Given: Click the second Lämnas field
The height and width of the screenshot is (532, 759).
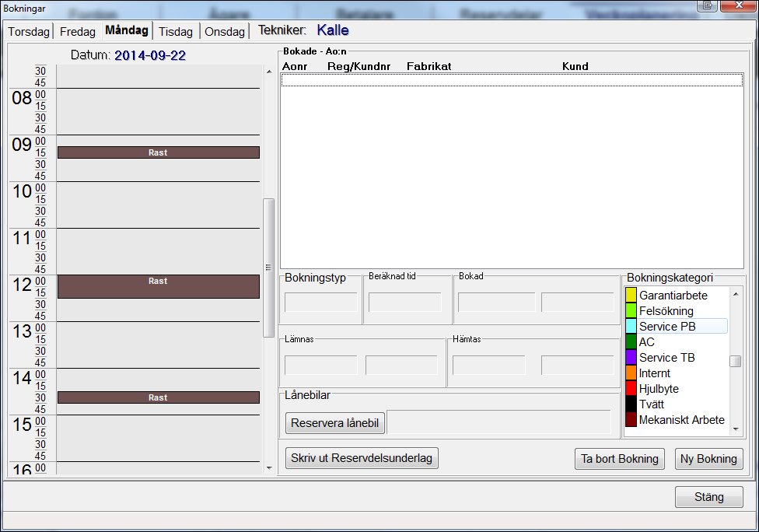Looking at the screenshot, I should pos(402,365).
